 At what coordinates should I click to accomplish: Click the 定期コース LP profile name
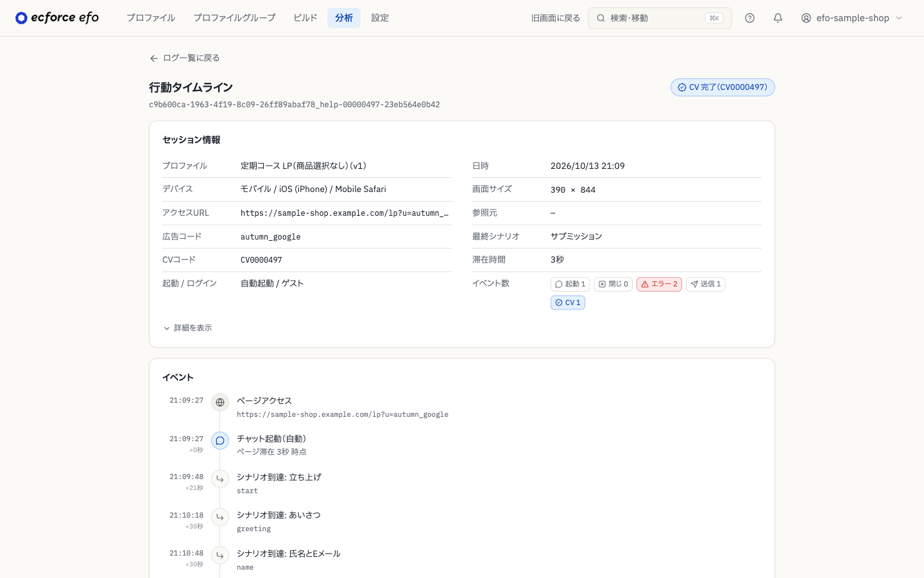coord(304,166)
